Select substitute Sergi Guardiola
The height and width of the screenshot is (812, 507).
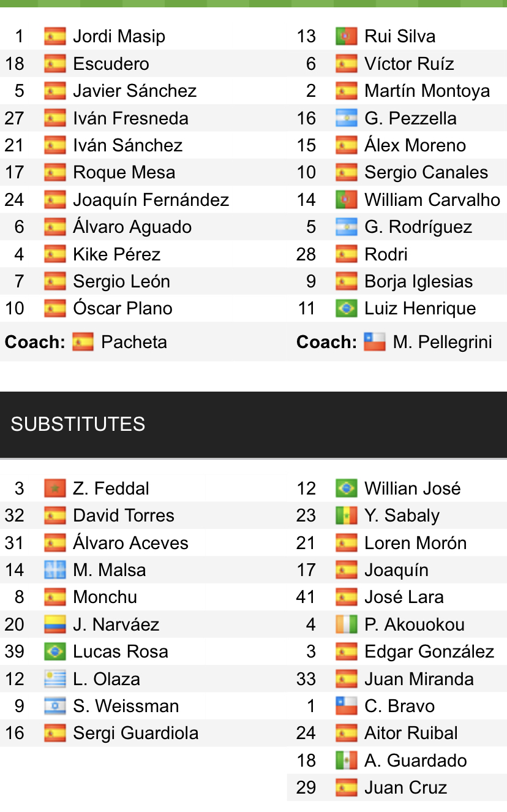(x=135, y=733)
